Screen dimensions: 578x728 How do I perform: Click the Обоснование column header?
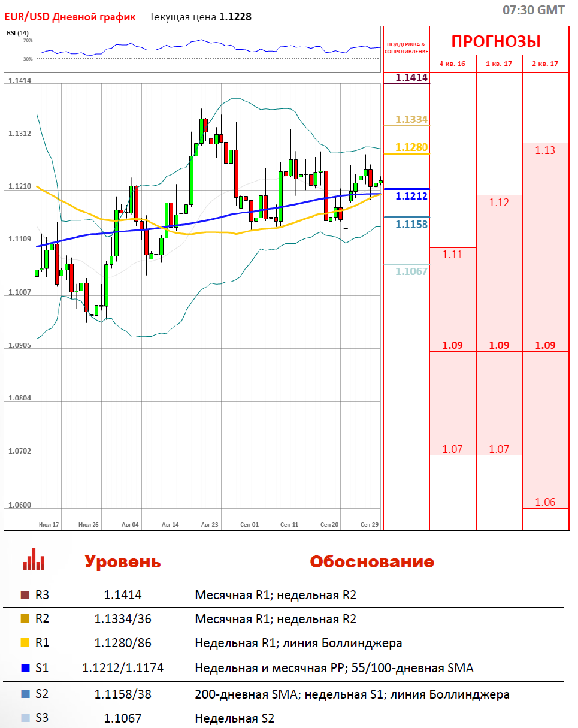(x=371, y=562)
